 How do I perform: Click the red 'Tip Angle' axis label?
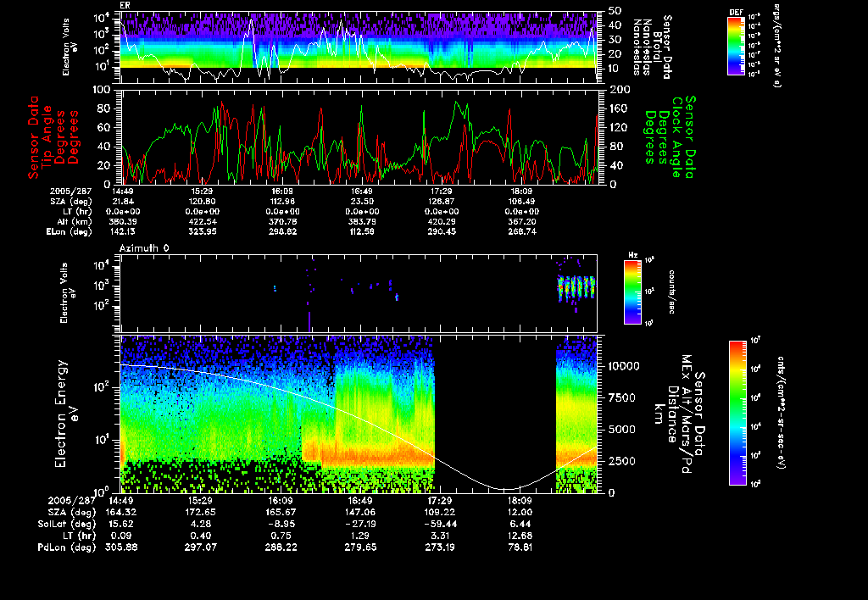point(47,137)
